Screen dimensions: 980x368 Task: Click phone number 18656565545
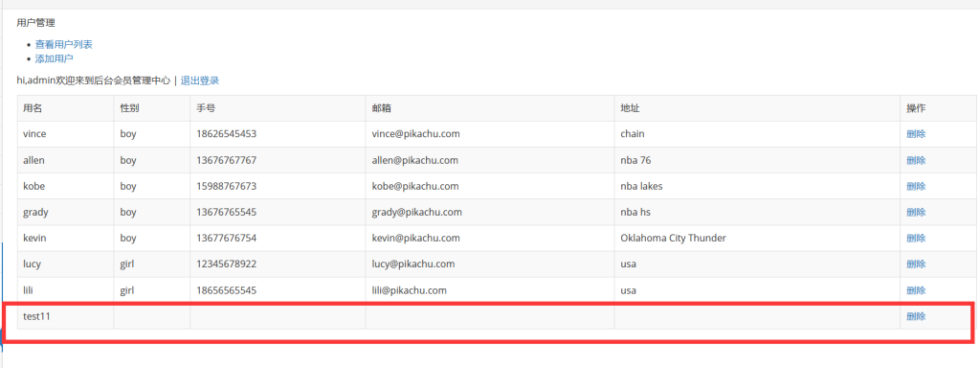click(226, 290)
